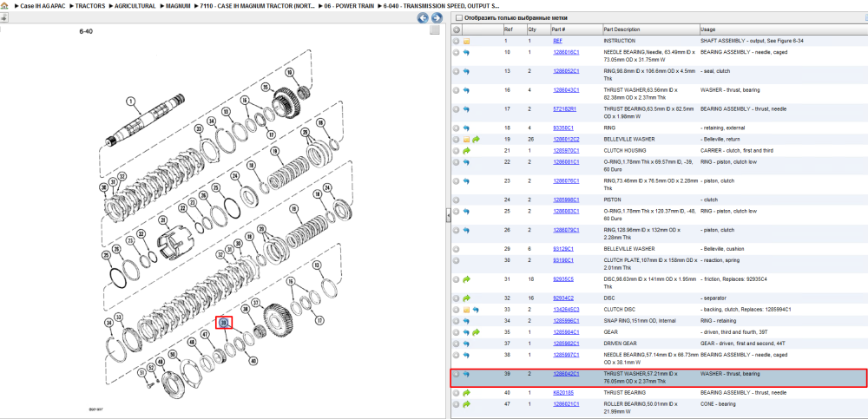
Task: Click the blue arrow icon for Ref 22
Action: 466,162
